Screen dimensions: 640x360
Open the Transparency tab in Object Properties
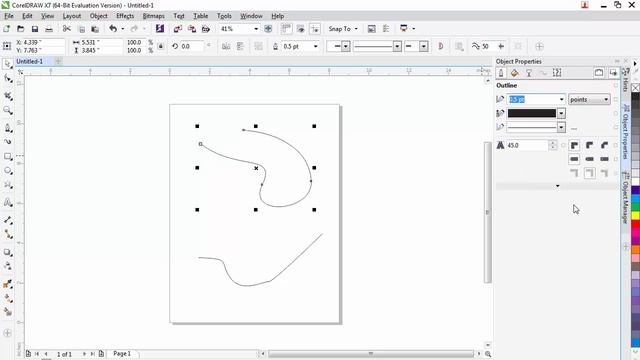tap(529, 73)
